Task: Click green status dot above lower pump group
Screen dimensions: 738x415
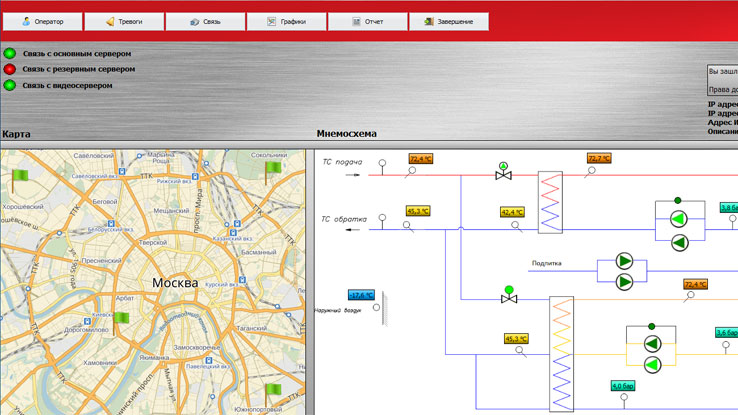Action: tap(651, 326)
